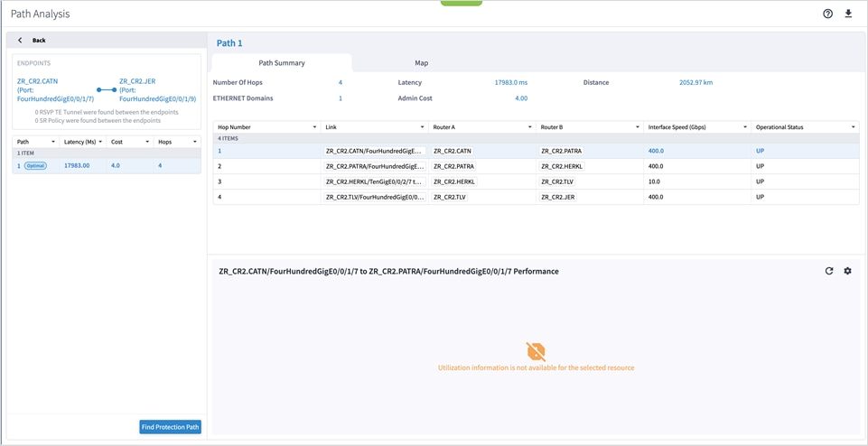Click hop 4 Operational Status UP
Screen dimensions: 868x446
click(760, 197)
